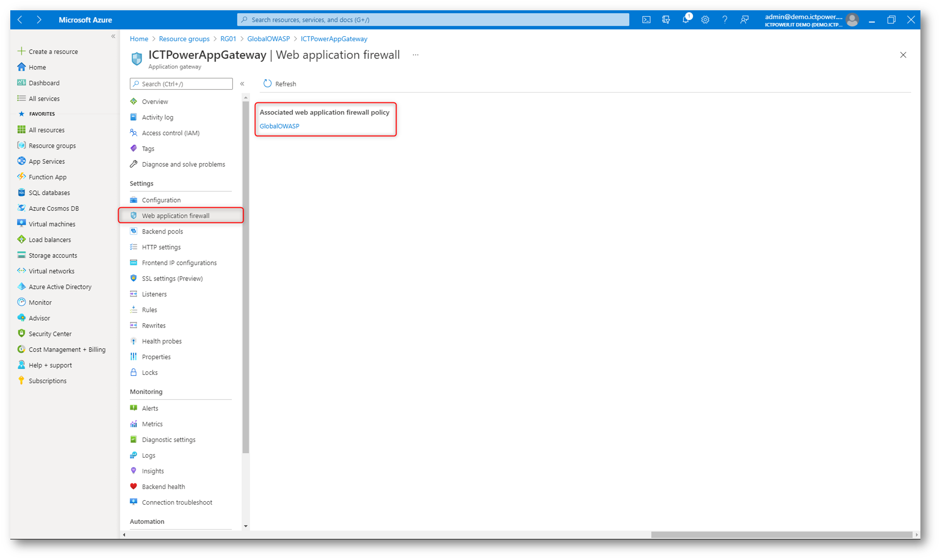
Task: Open Access control (IAM)
Action: pos(170,133)
